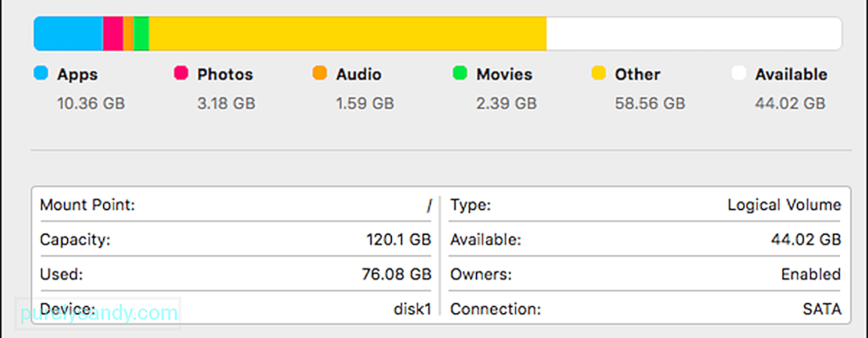Screen dimensions: 868x338
Task: Select the yellow Other segment in storage bar
Action: tap(347, 34)
